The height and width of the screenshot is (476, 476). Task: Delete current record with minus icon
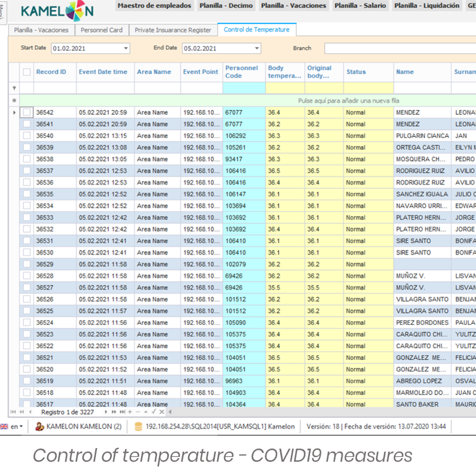(x=138, y=412)
